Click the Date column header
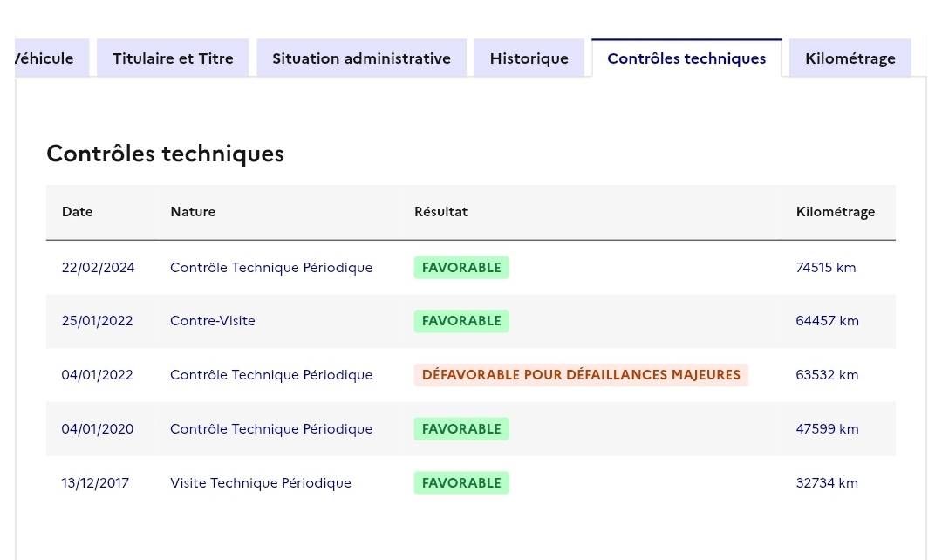This screenshot has width=942, height=560. click(x=77, y=212)
